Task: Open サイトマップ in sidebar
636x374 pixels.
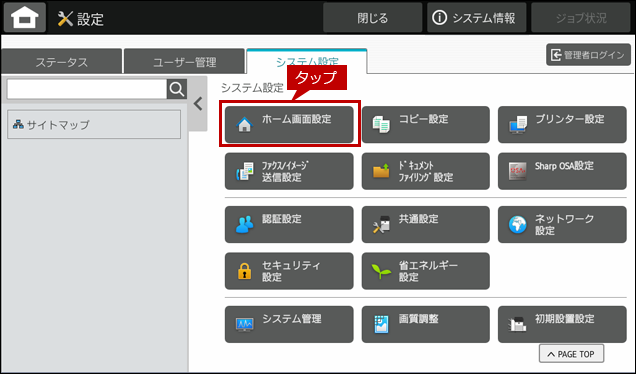Action: (x=94, y=125)
